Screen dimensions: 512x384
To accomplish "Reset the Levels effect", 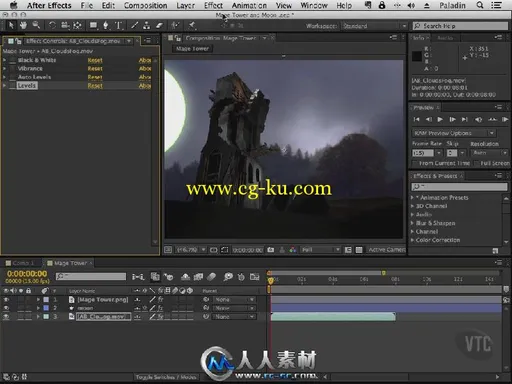I will [95, 86].
